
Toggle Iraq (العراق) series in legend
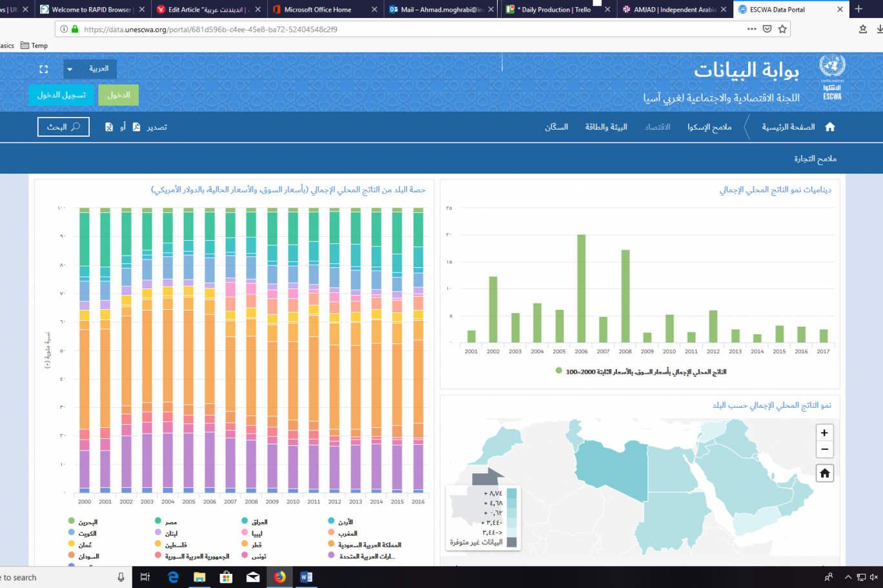click(x=245, y=521)
